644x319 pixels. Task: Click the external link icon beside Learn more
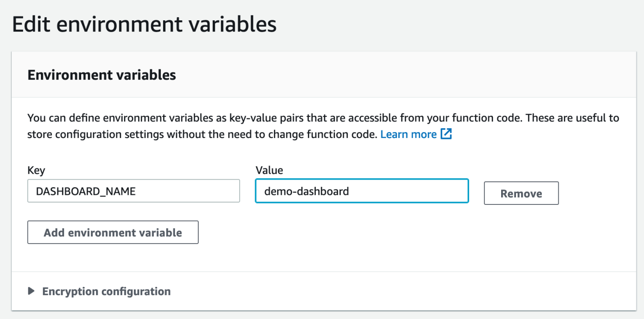[x=446, y=134]
